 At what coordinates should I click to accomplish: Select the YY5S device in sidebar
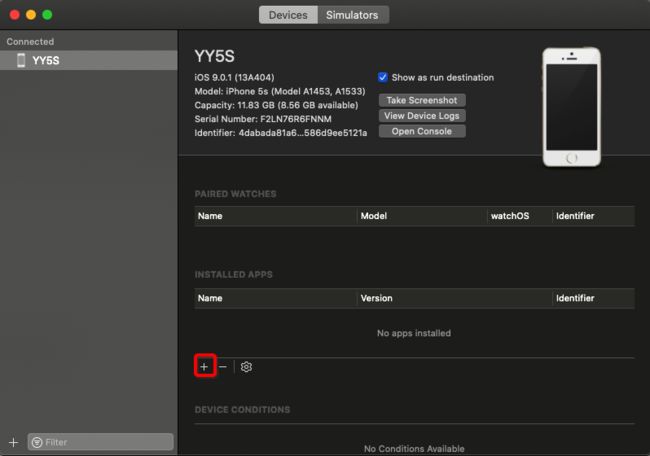89,61
